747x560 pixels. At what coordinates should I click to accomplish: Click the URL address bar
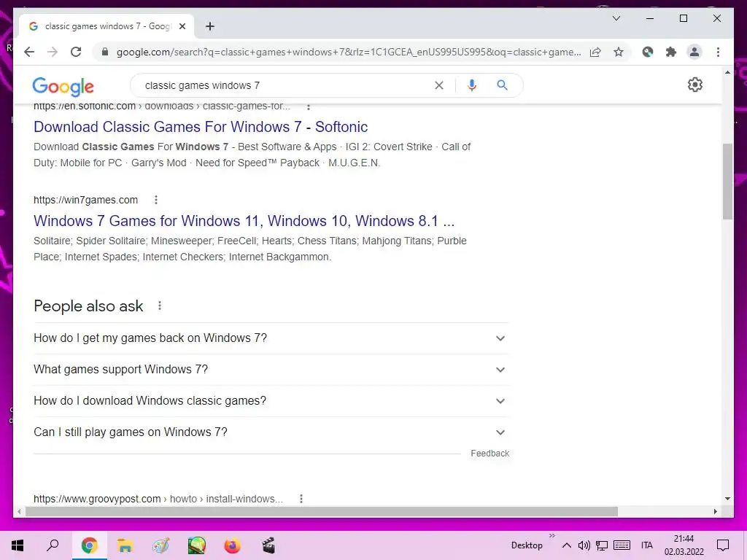348,52
